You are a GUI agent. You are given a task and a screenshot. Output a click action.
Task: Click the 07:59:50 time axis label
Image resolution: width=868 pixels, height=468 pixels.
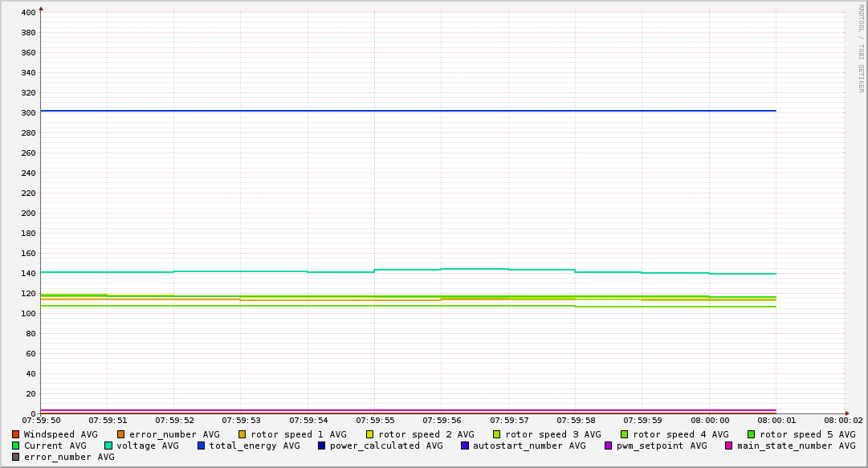41,420
